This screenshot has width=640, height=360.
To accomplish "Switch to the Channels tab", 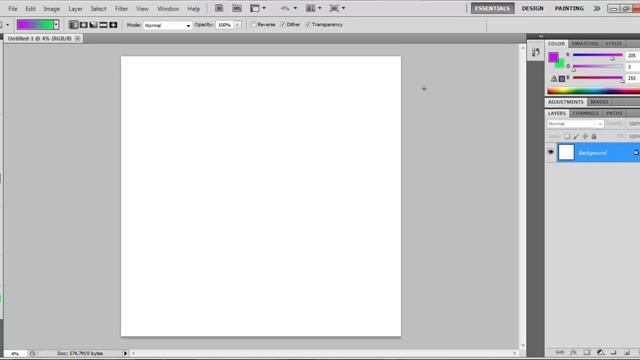I will [x=586, y=113].
